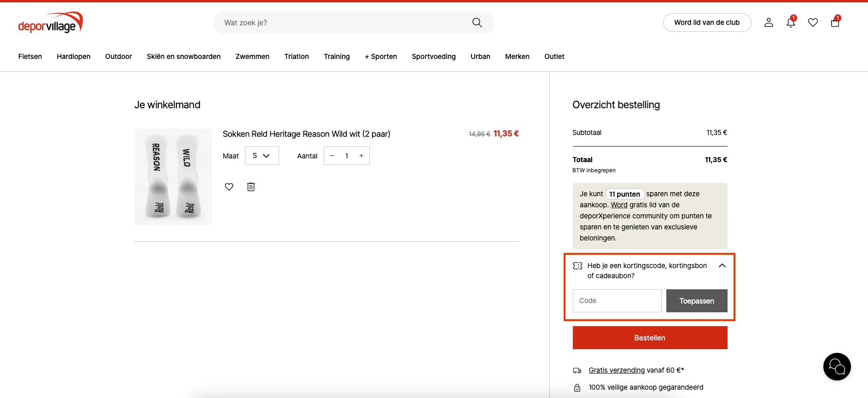Click the Deporvillage logo

(51, 23)
